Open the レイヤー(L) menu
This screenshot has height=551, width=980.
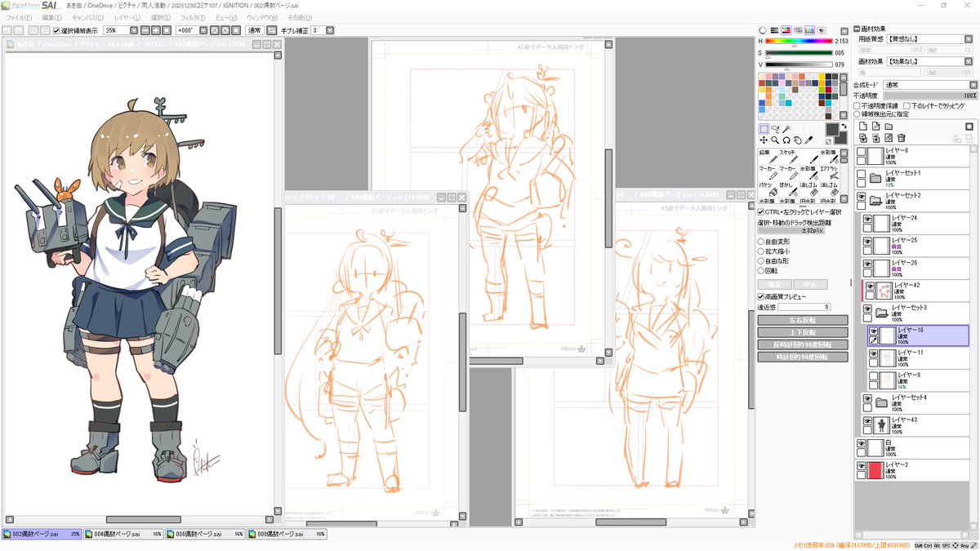tap(127, 17)
